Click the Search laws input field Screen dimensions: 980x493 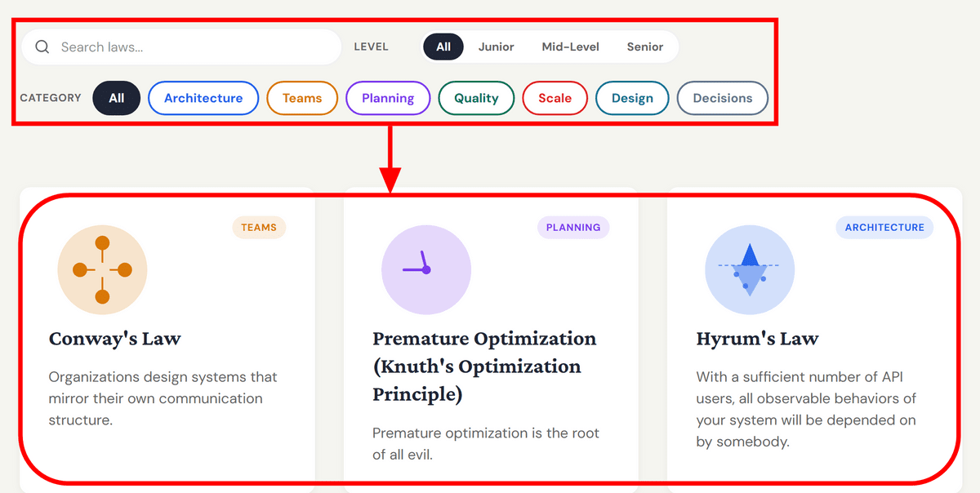[x=196, y=47]
